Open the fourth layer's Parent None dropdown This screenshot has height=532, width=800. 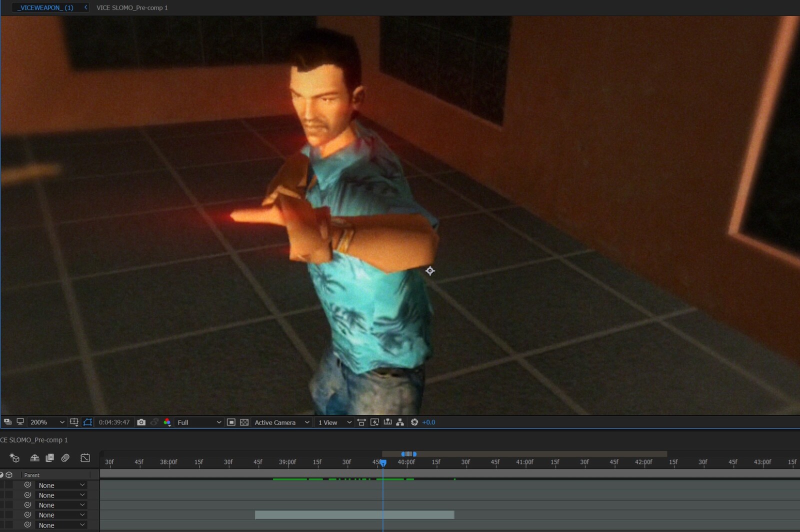pos(61,515)
